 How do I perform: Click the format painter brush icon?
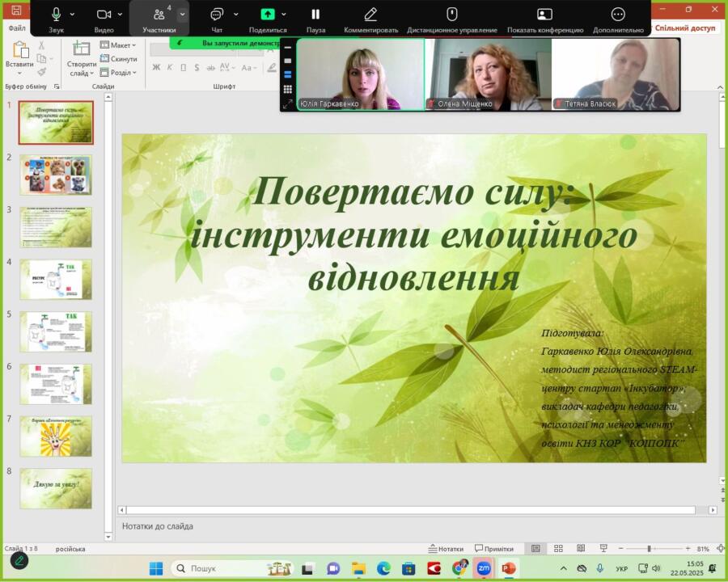(x=41, y=72)
